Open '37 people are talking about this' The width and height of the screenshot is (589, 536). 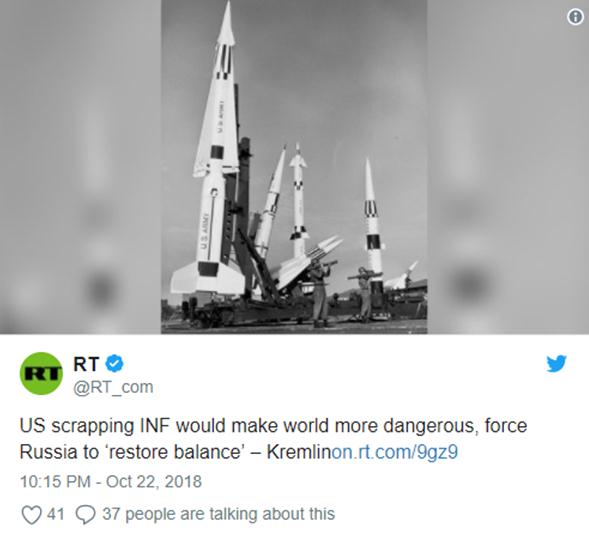point(218,514)
